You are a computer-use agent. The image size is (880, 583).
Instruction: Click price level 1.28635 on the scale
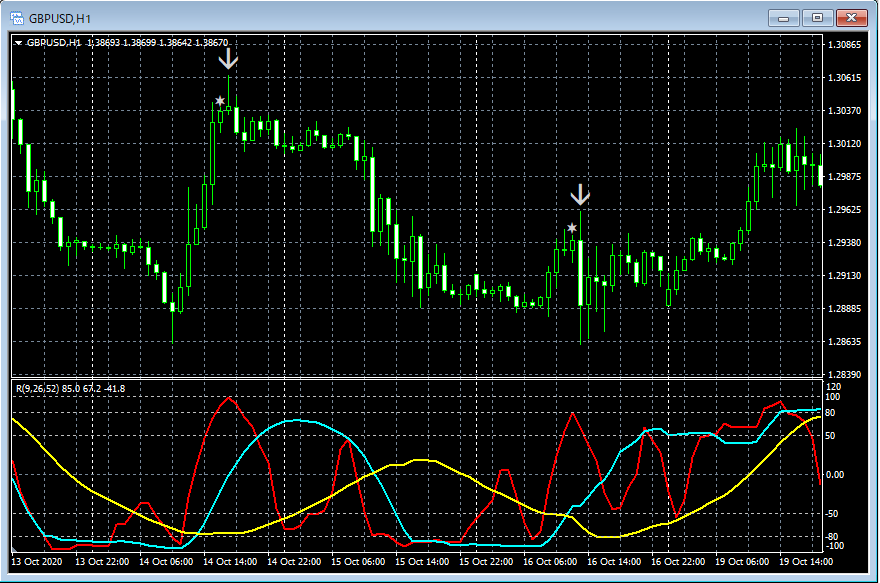[845, 341]
